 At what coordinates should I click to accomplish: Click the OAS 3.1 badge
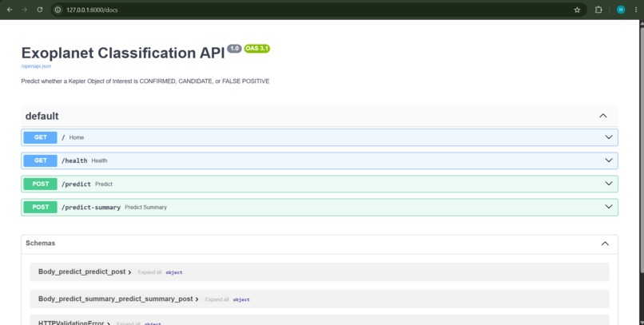pyautogui.click(x=256, y=49)
